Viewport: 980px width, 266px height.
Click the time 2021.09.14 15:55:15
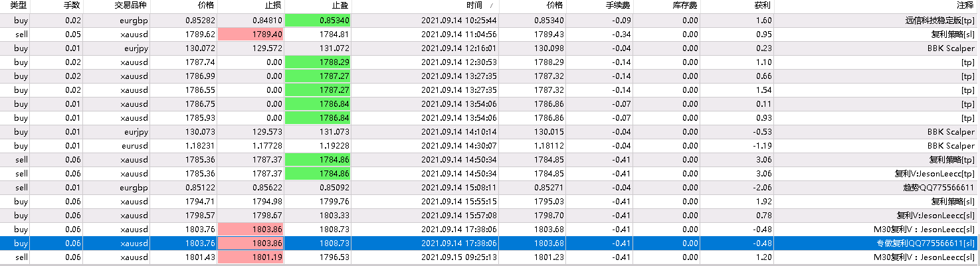(459, 201)
